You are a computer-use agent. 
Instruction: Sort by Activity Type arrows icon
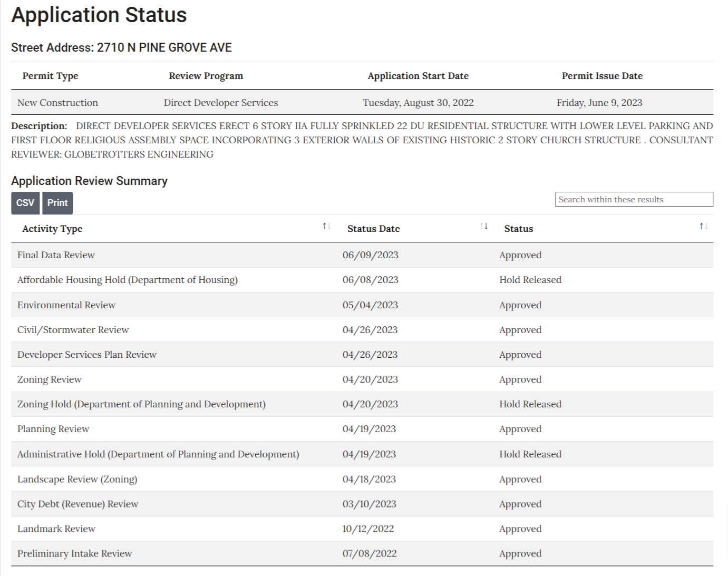[326, 226]
